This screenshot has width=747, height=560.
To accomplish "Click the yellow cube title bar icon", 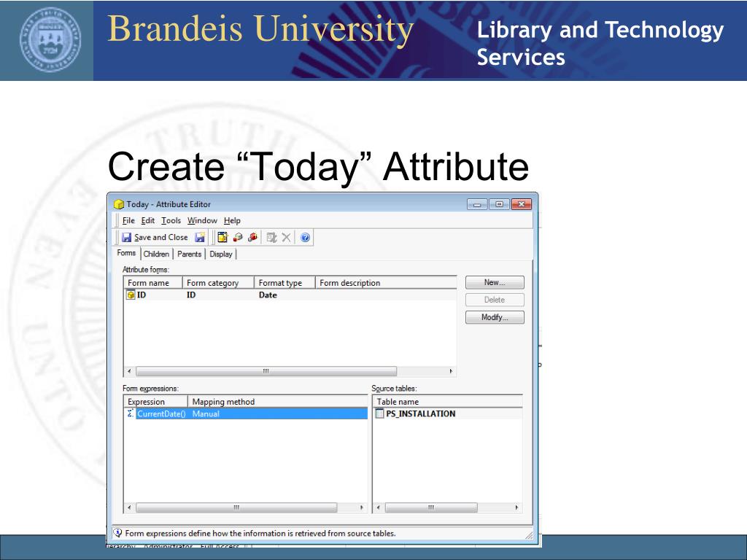I will (119, 204).
